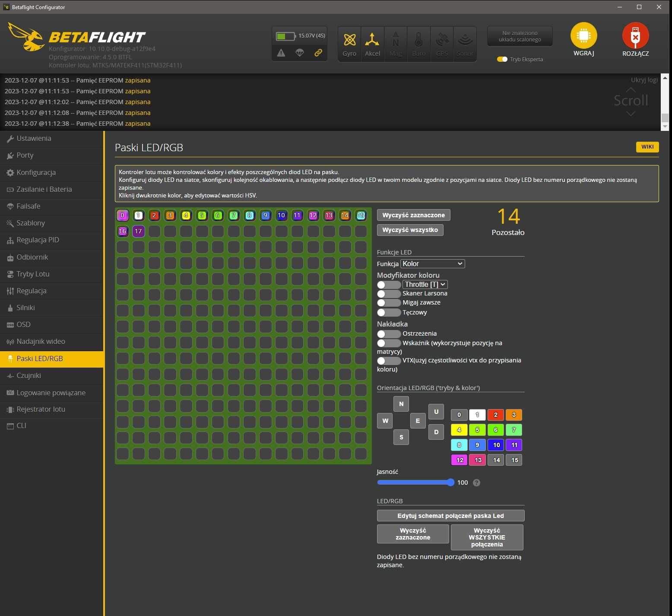Open the WIKI link button
The height and width of the screenshot is (616, 672).
pos(647,147)
